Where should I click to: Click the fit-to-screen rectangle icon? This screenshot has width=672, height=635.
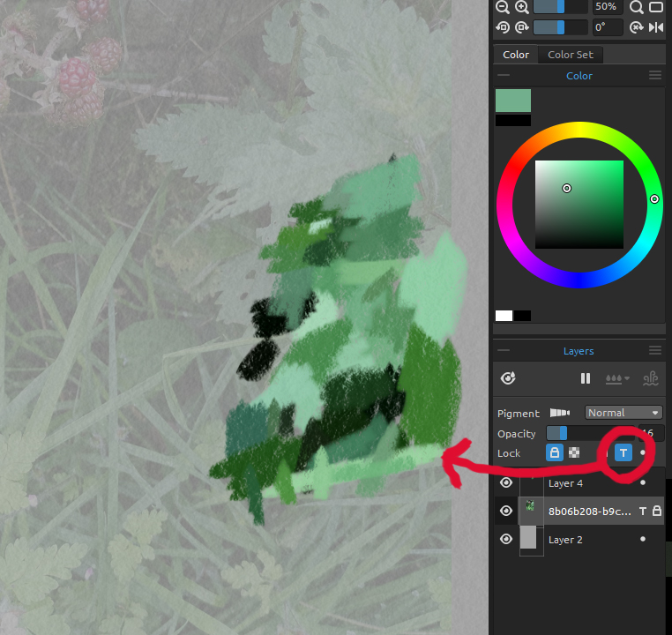coord(656,7)
